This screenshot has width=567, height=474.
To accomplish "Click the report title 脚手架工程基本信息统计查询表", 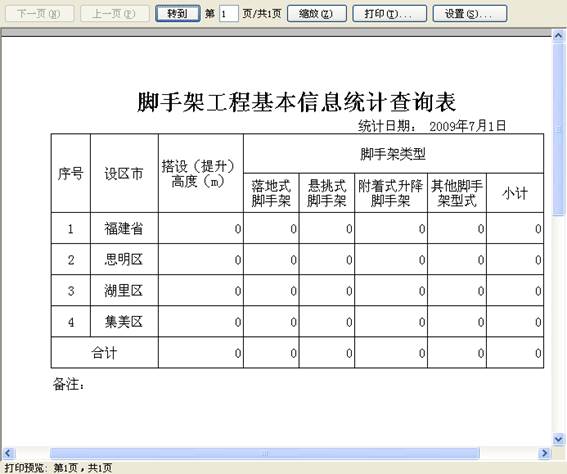I will 297,102.
